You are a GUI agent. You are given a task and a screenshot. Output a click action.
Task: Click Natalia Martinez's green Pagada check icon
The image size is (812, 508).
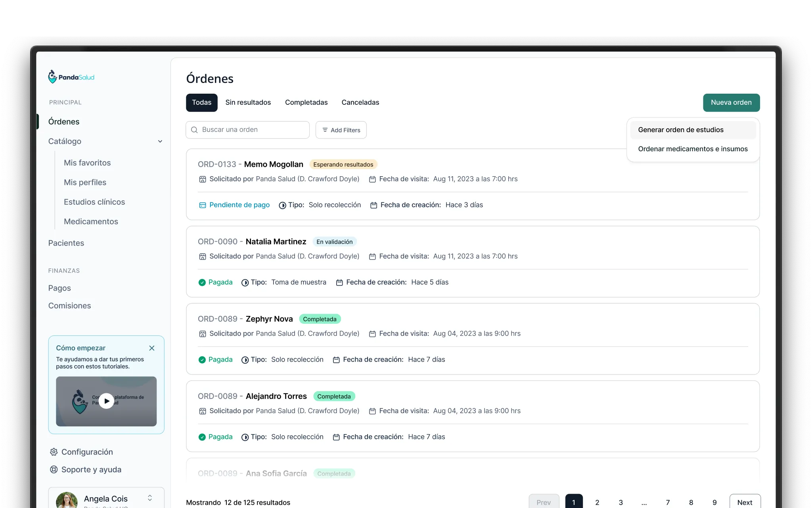202,283
